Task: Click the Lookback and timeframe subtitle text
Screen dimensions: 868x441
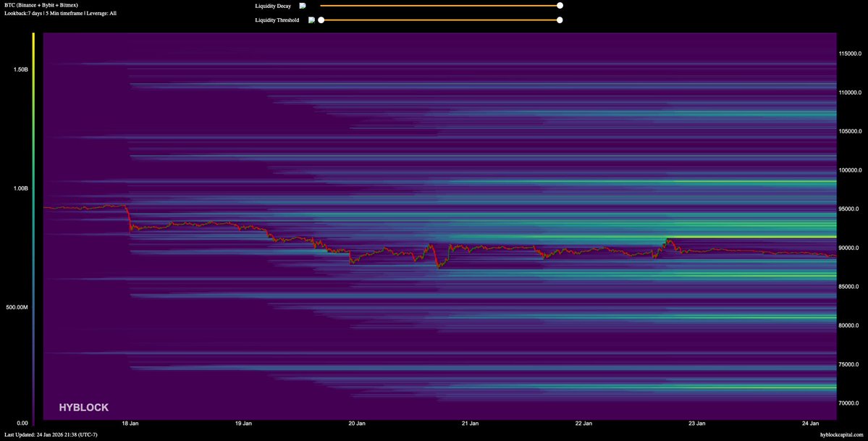Action: click(x=56, y=13)
